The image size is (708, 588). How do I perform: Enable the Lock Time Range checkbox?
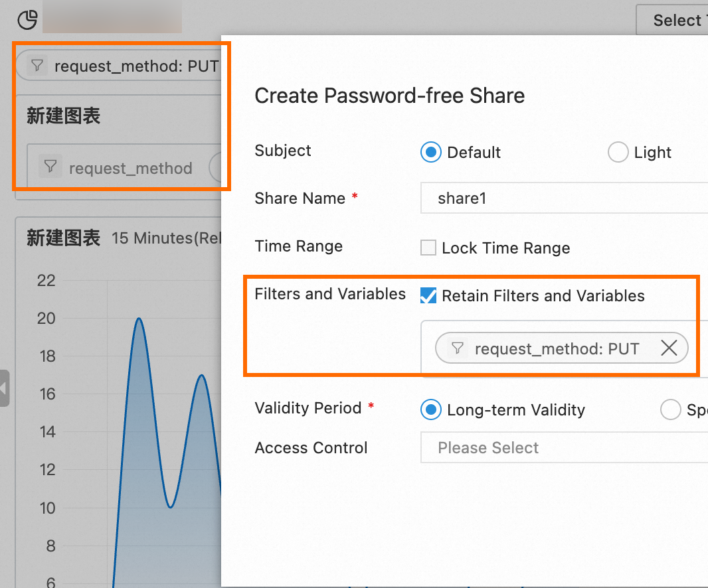click(428, 248)
